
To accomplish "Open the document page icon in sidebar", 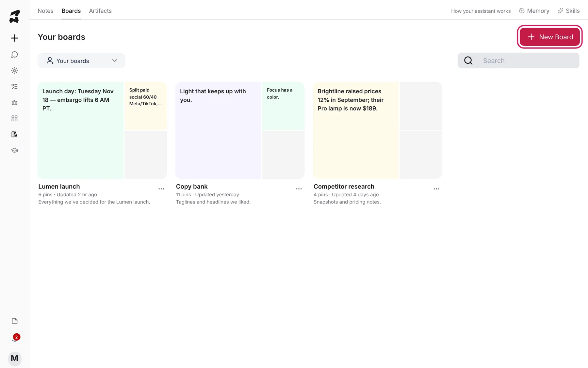I will [x=14, y=321].
